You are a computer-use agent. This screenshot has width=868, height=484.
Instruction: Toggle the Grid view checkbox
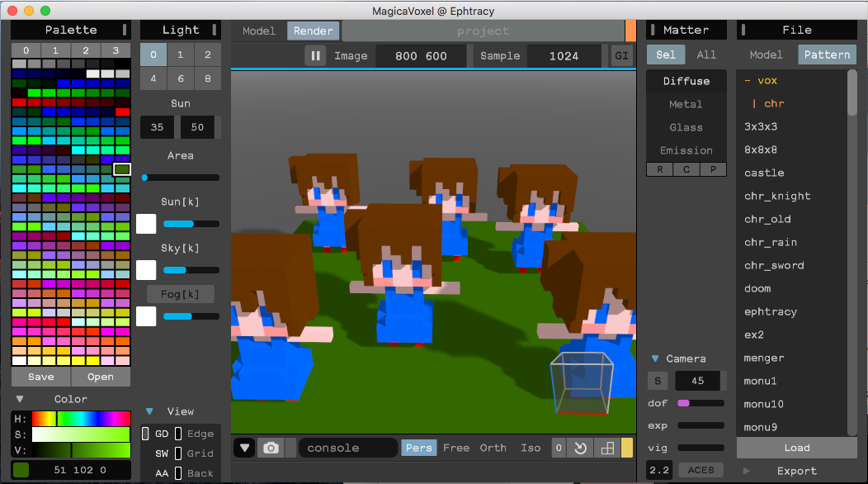point(177,453)
